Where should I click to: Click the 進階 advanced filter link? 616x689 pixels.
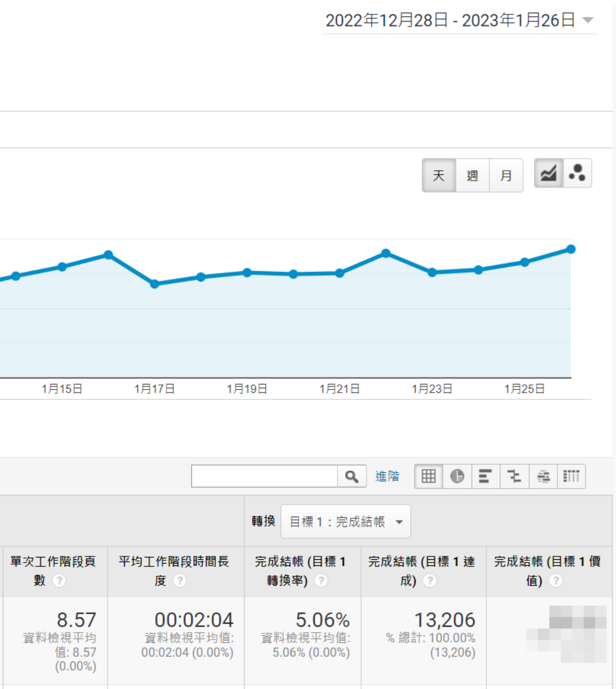[x=387, y=477]
